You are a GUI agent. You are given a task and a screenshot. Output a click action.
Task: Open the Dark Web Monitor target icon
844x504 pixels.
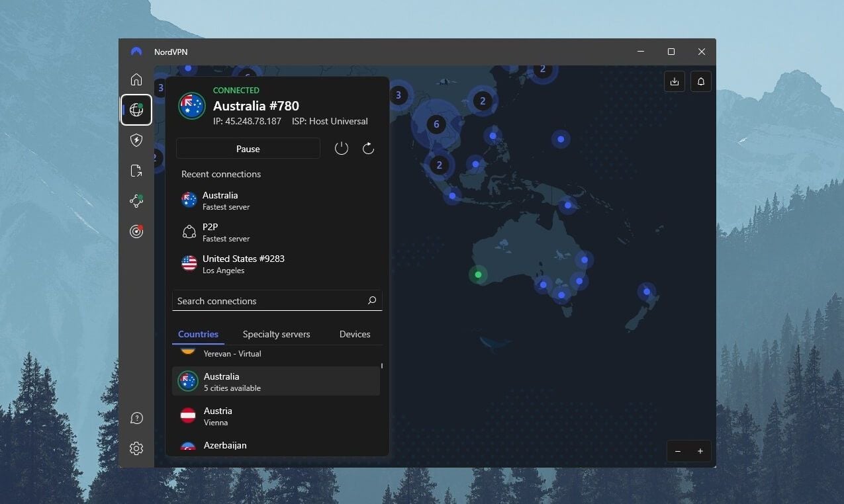click(136, 231)
